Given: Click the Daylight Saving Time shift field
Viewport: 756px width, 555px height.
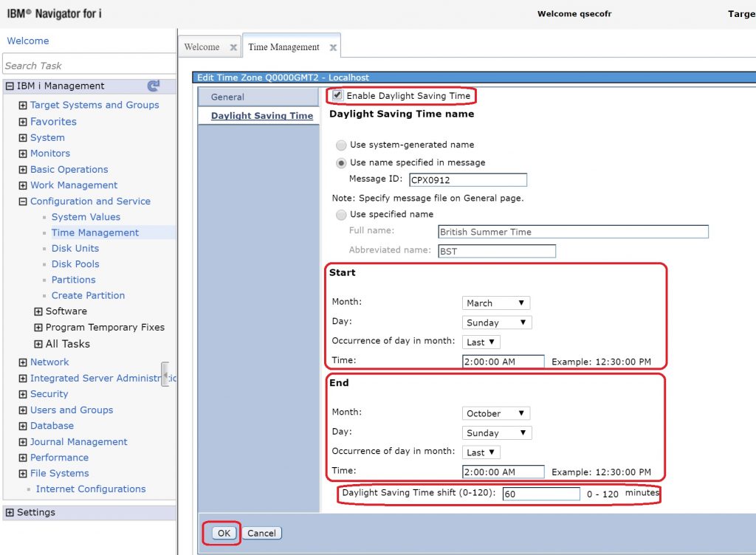Looking at the screenshot, I should click(x=541, y=494).
